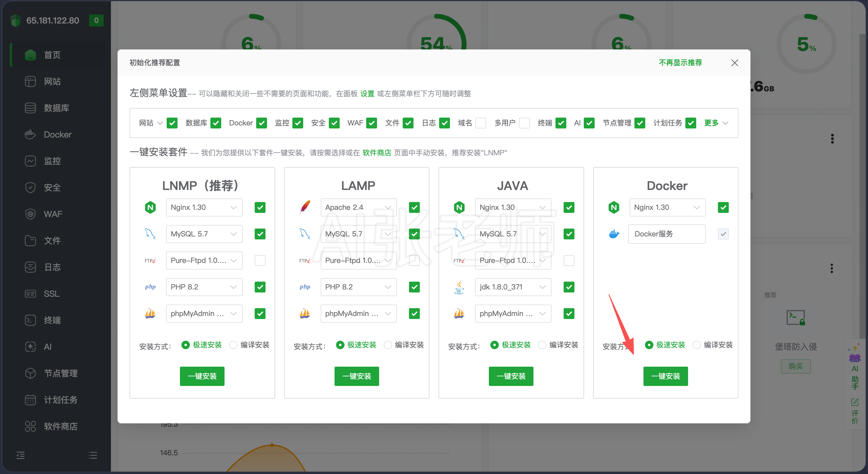Open Nginx 1.30 dropdown in Docker card
The width and height of the screenshot is (868, 474).
[x=668, y=207]
